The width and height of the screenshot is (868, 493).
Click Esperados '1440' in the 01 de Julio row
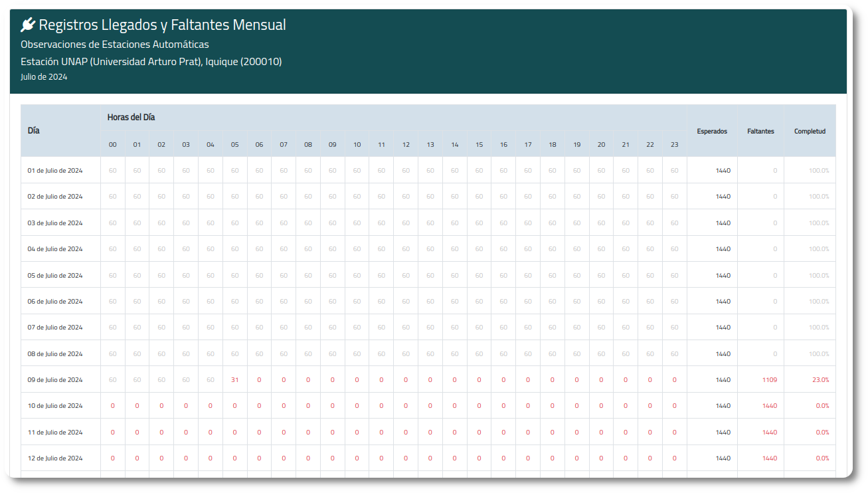coord(723,171)
